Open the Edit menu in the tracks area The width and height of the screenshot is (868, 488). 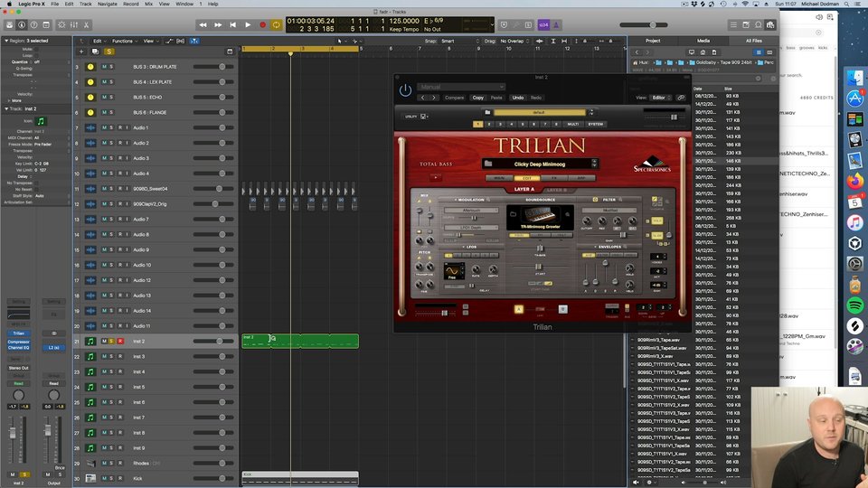[x=99, y=41]
